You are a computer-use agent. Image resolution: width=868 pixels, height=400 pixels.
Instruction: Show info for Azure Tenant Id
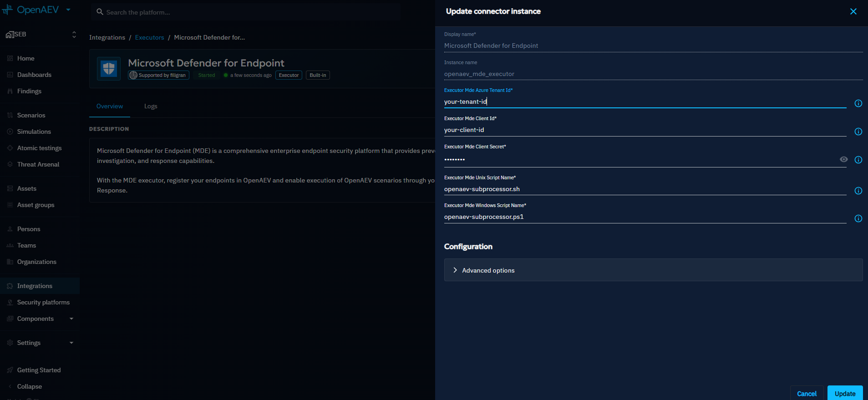(858, 103)
